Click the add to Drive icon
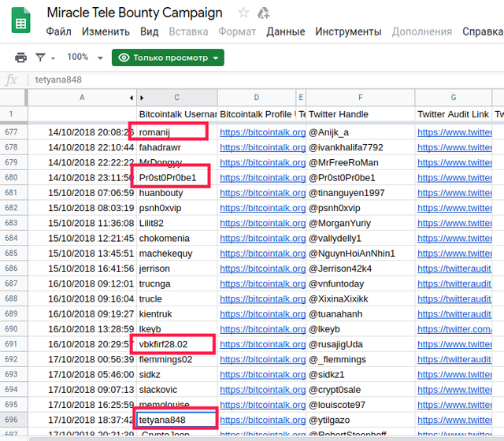The image size is (504, 441). tap(263, 13)
